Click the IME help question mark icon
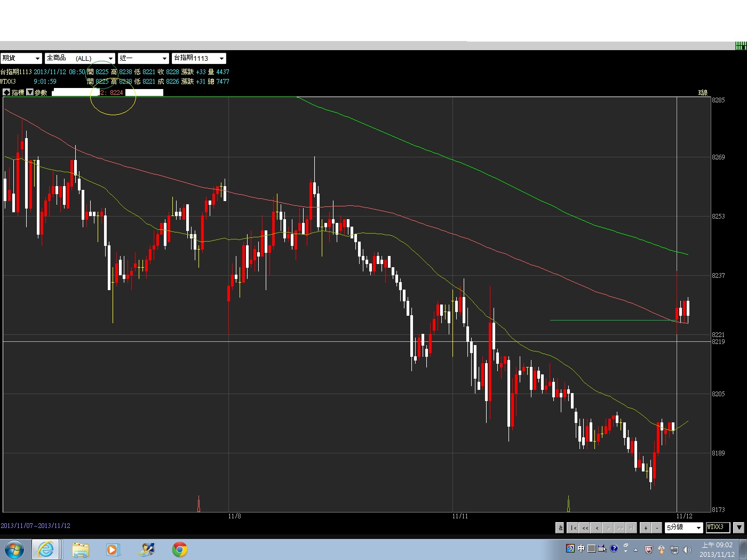 (x=614, y=548)
